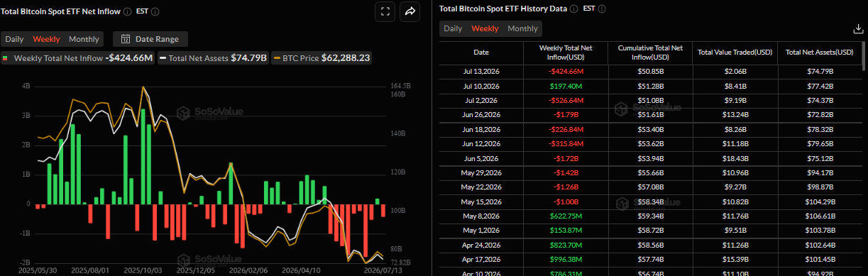Click the $2.06B total value traded cell
Screen dimensions: 868x276
tap(735, 71)
